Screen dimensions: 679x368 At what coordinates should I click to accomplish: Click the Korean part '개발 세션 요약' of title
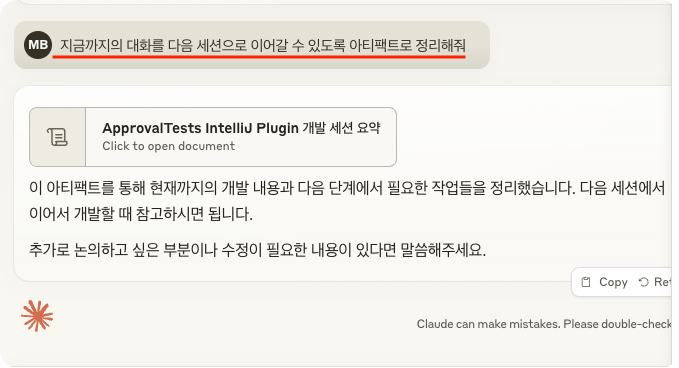(341, 128)
